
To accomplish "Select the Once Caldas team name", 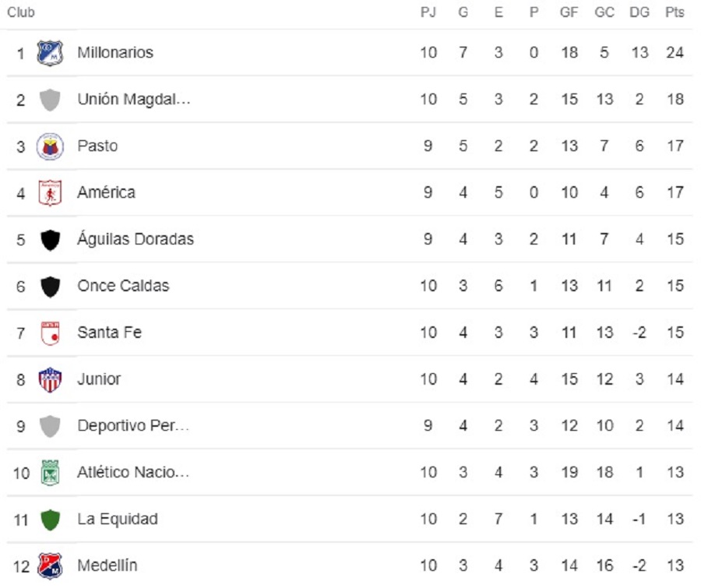I will 123,286.
